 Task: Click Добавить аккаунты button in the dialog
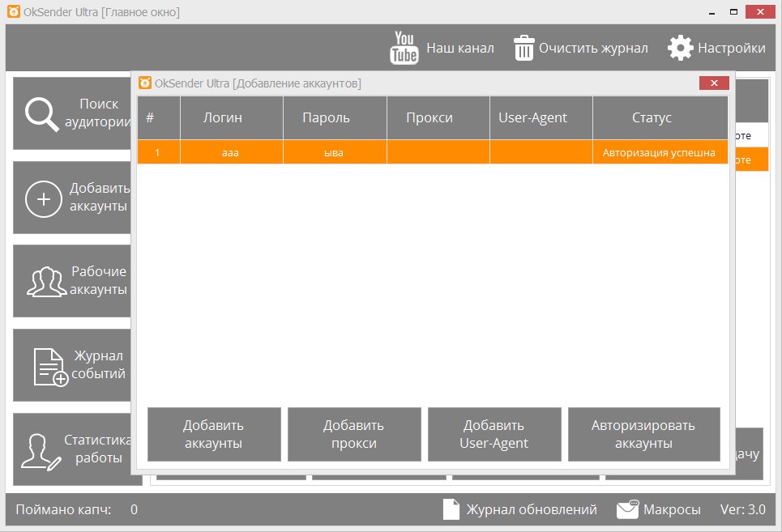pyautogui.click(x=214, y=434)
